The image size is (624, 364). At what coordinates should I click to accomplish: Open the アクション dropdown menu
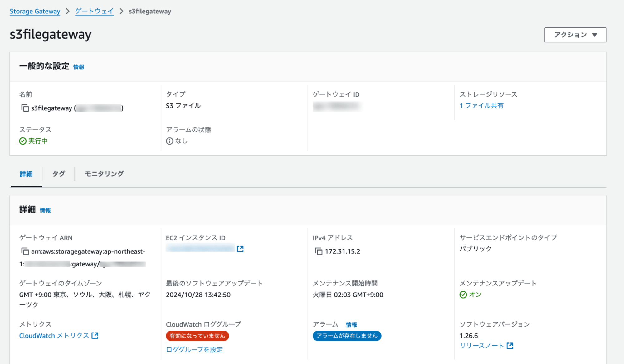click(x=575, y=35)
